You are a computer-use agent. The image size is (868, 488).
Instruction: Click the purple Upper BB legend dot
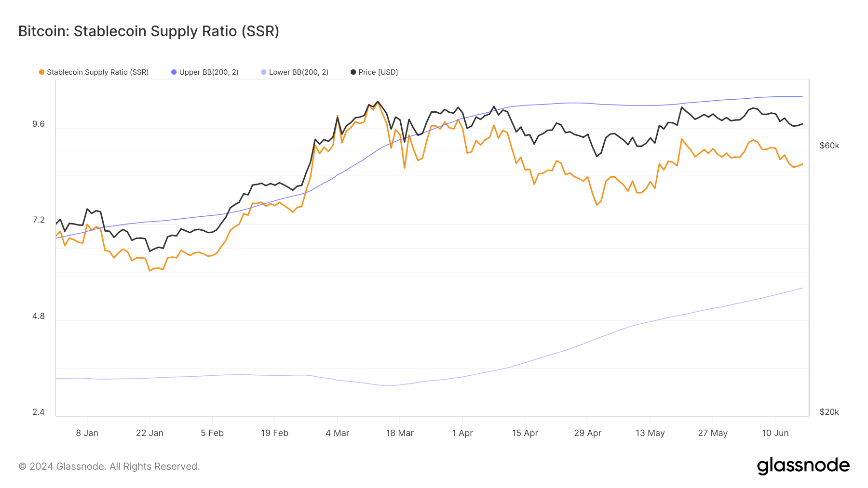(174, 72)
